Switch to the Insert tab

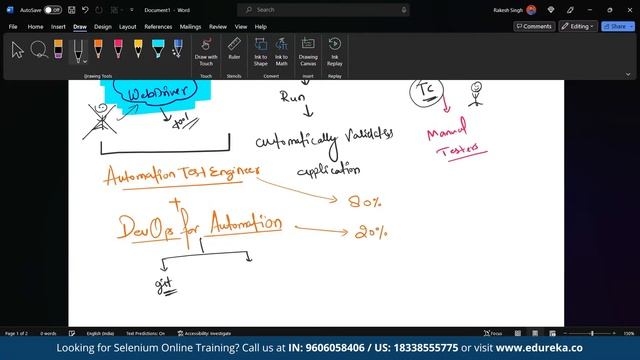[x=58, y=27]
